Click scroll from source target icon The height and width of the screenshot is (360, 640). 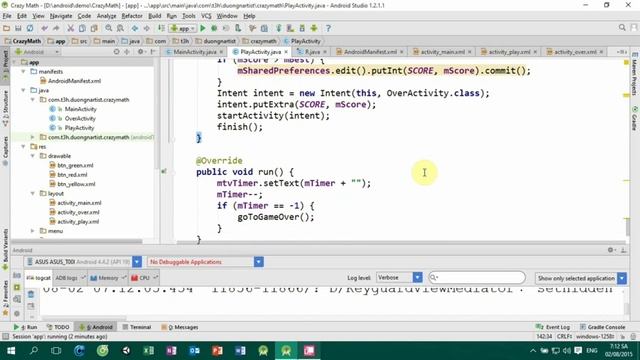(116, 52)
